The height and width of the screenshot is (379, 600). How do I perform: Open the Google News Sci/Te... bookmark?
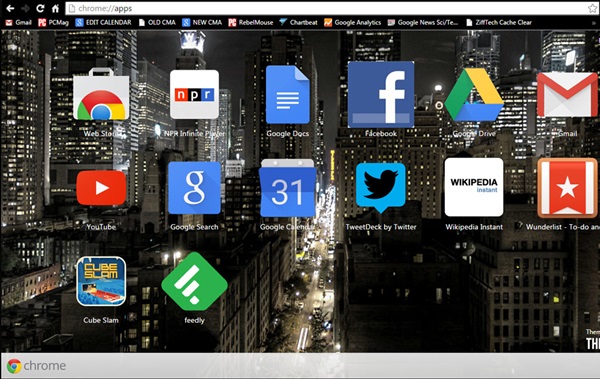tap(422, 22)
